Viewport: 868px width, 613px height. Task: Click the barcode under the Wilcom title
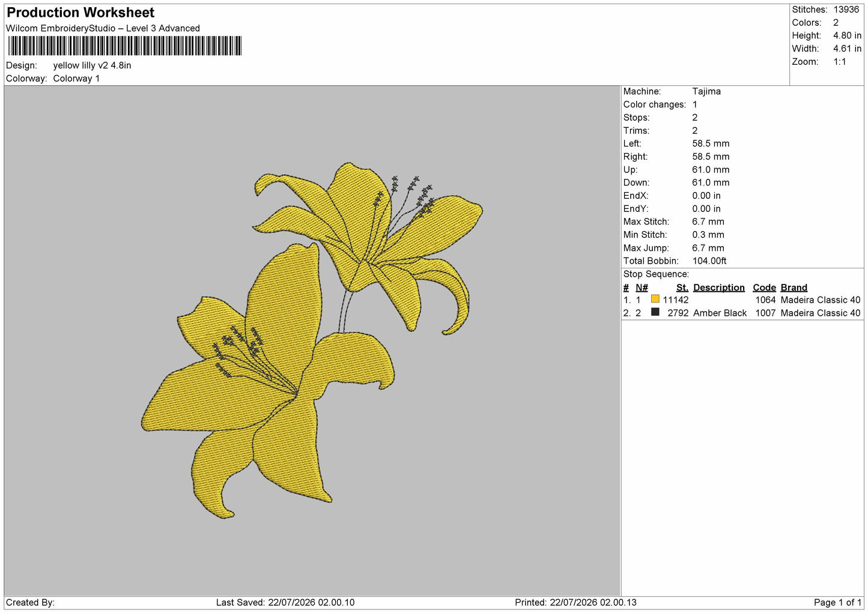125,46
